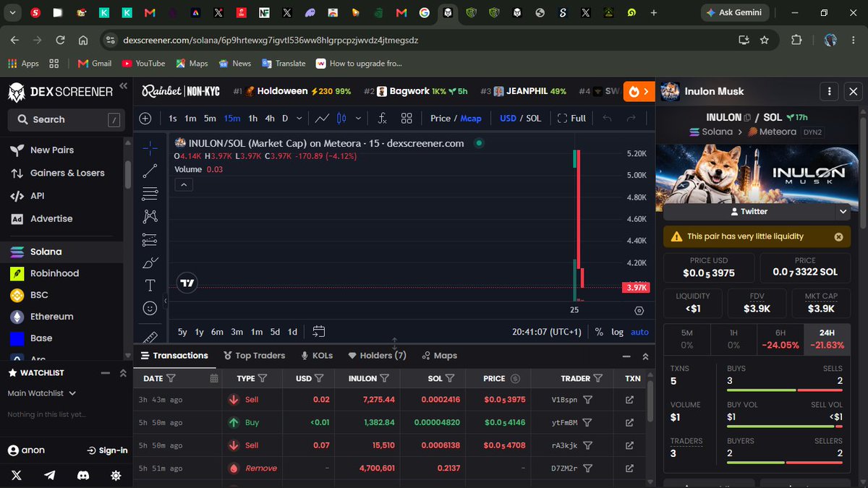
Task: Open the go to date calendar icon
Action: 318,332
